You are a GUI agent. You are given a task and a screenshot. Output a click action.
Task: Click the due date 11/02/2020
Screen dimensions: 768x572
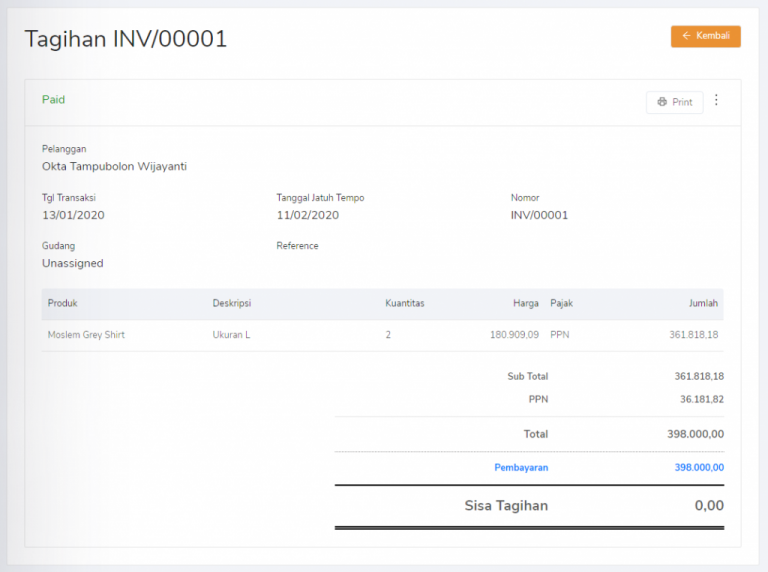click(307, 215)
